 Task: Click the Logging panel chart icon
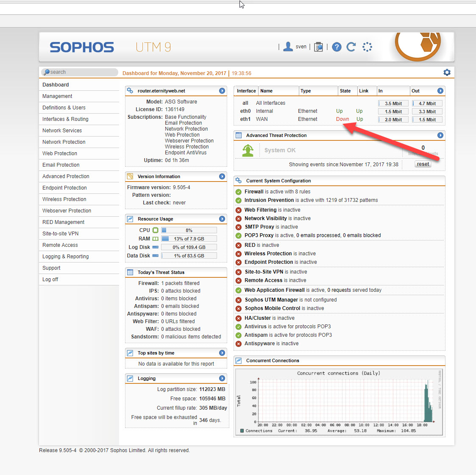pyautogui.click(x=130, y=378)
